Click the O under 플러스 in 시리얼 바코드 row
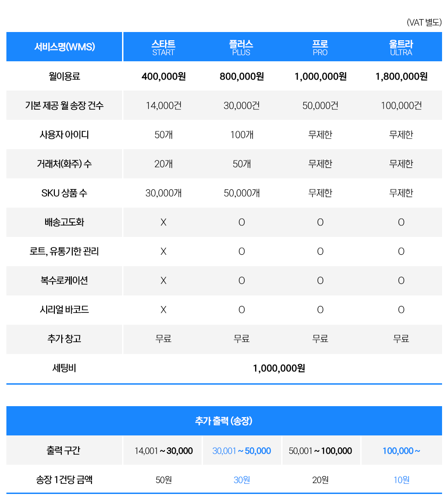This screenshot has height=499, width=448. tap(241, 310)
